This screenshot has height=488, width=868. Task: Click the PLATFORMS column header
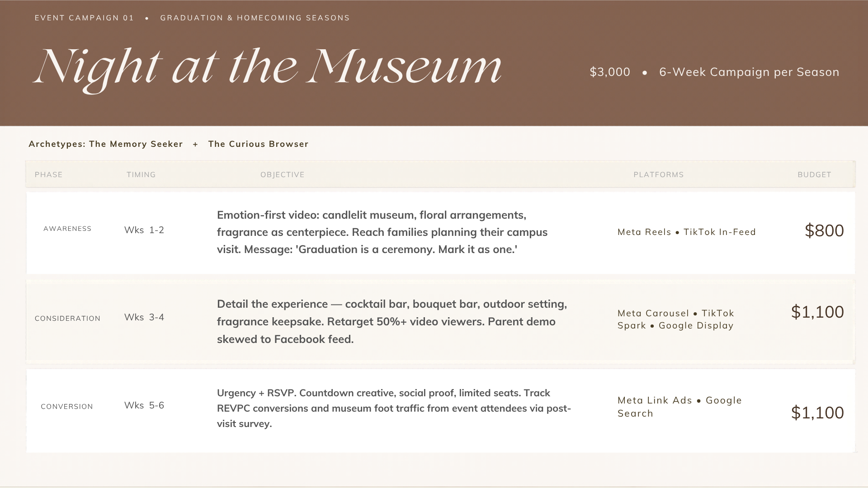pos(659,175)
